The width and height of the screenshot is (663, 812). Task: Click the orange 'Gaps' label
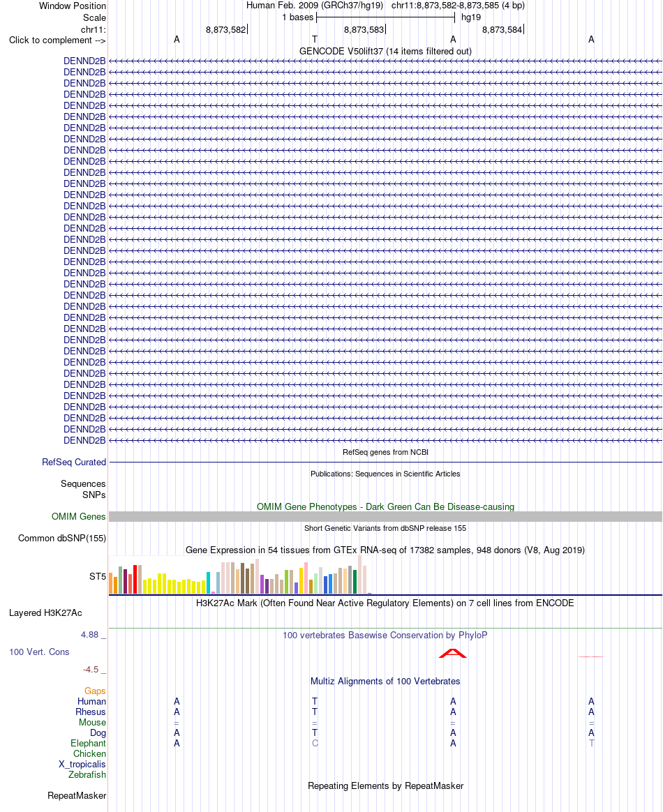[x=95, y=691]
